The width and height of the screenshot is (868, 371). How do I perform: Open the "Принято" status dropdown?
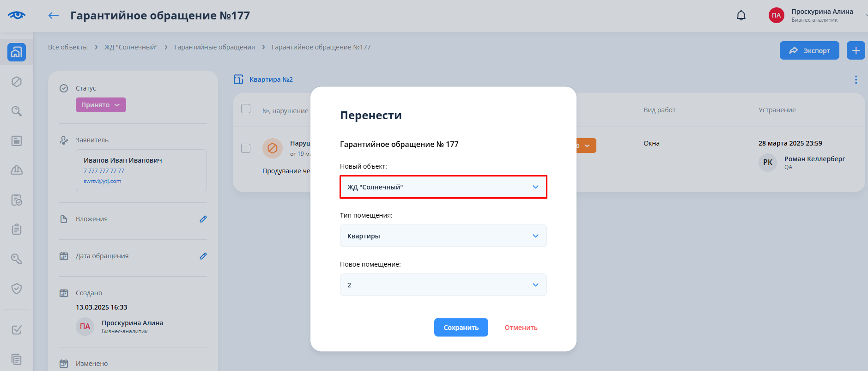coord(101,105)
